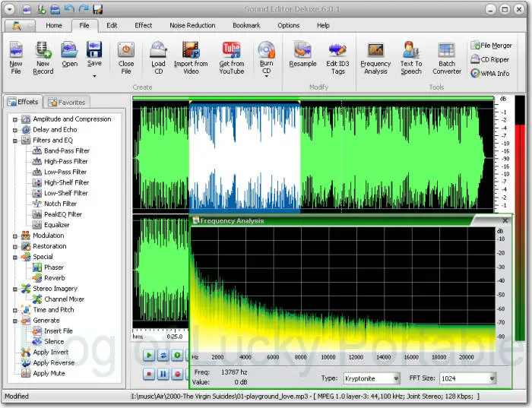Click the Burn CD icon
This screenshot has height=408, width=532.
tap(266, 50)
